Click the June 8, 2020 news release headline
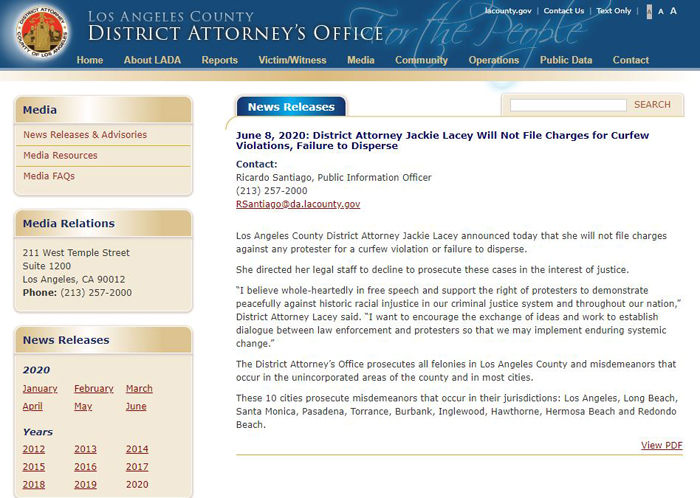The height and width of the screenshot is (498, 700). (442, 141)
